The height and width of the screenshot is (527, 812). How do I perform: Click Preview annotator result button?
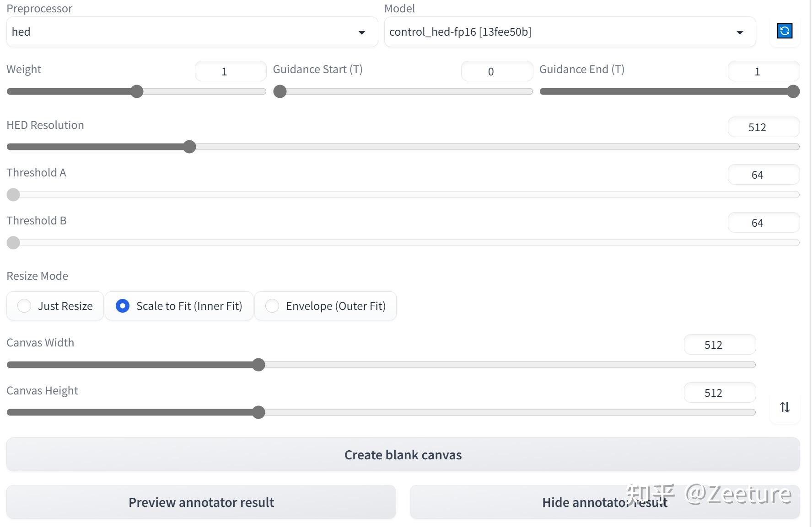pos(201,502)
